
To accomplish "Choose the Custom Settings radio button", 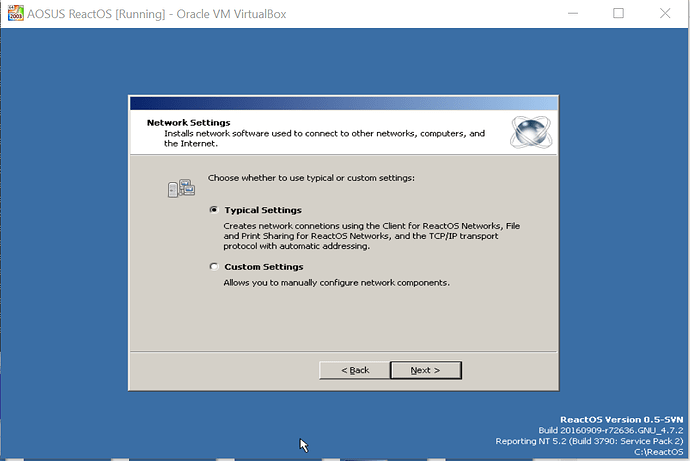I will coord(214,267).
